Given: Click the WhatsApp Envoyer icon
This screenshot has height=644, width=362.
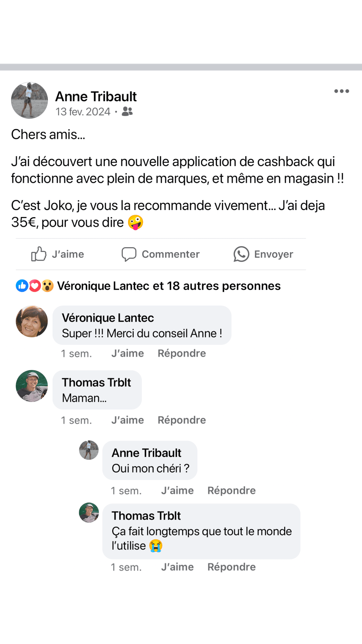Looking at the screenshot, I should 241,254.
